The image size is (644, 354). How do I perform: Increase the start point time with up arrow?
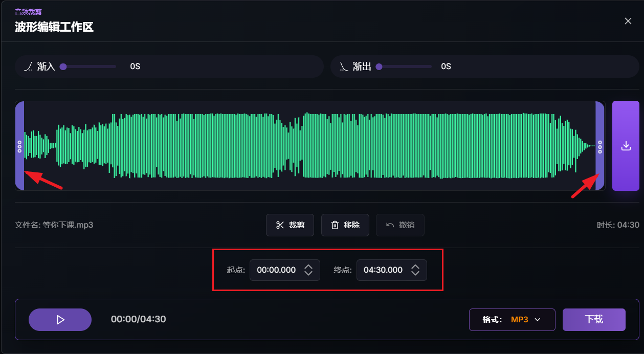[x=308, y=267]
